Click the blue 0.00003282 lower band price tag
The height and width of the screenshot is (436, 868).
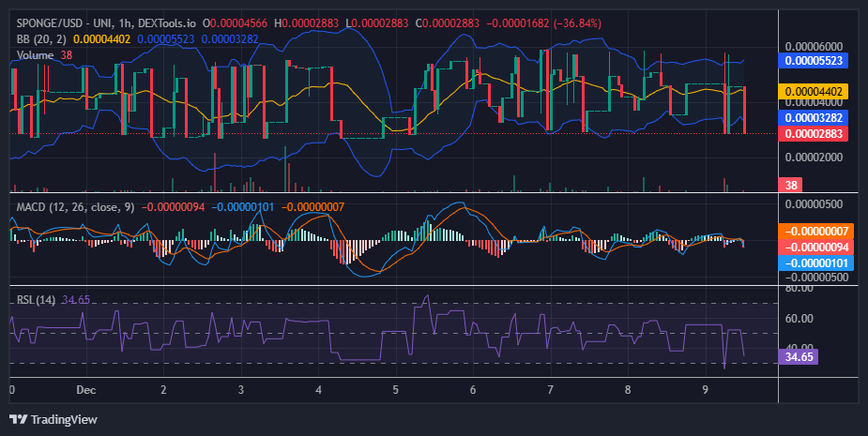tap(814, 117)
